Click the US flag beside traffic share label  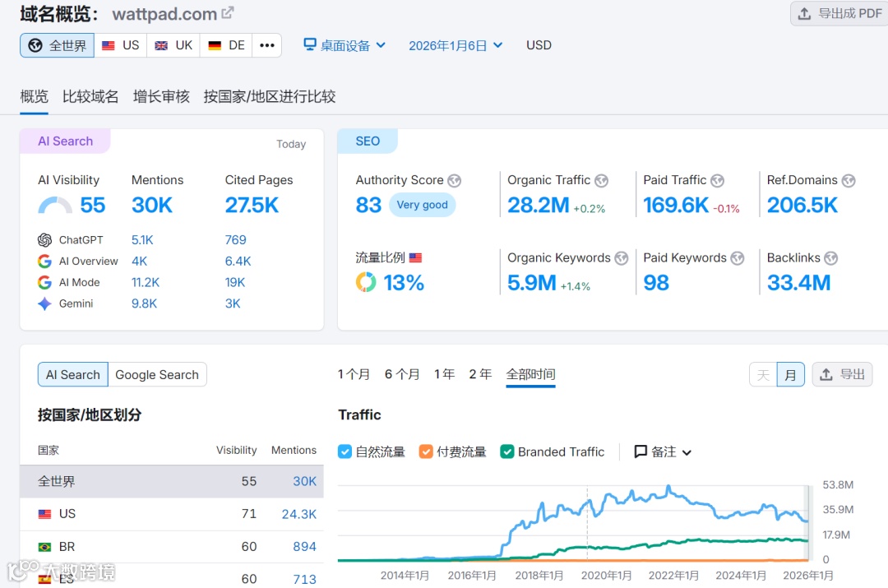pyautogui.click(x=416, y=257)
